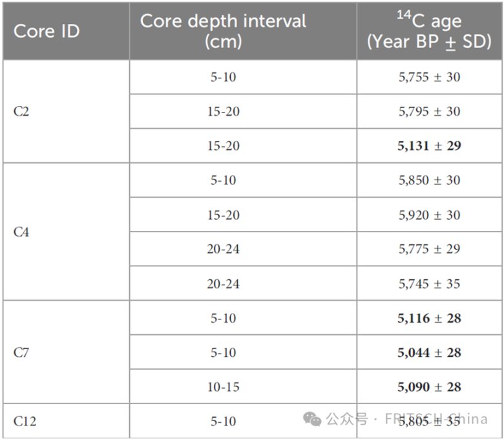The height and width of the screenshot is (439, 504).
Task: Select the bold 5,131 ± 29 value
Action: 429,146
